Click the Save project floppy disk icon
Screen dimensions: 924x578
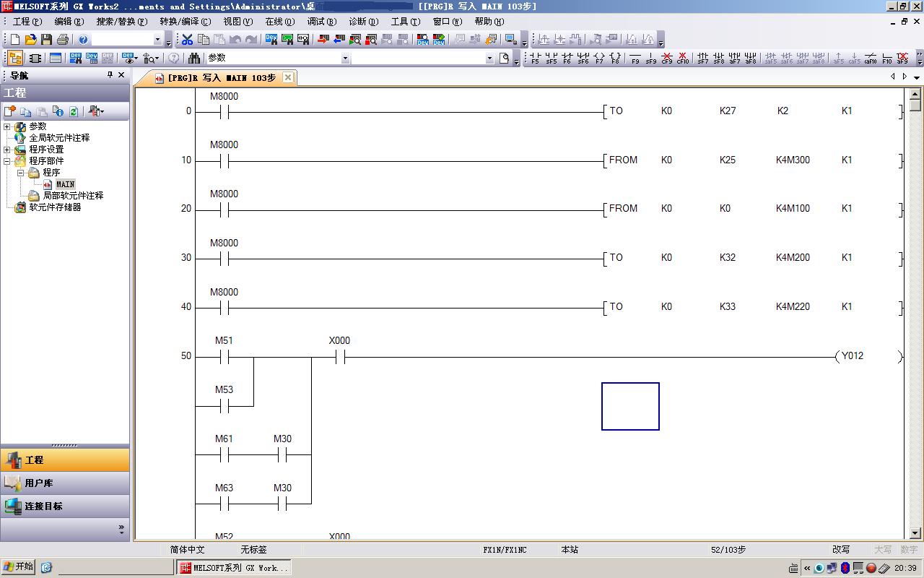tap(46, 40)
